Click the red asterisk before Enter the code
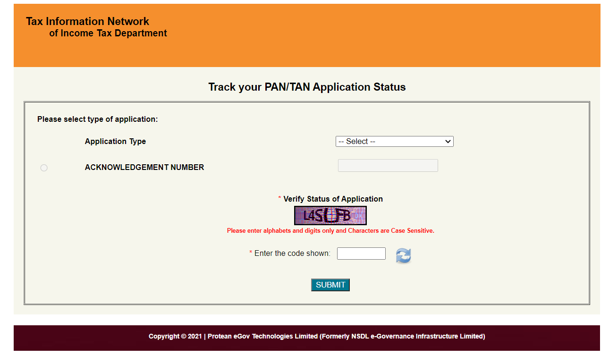 click(x=251, y=254)
